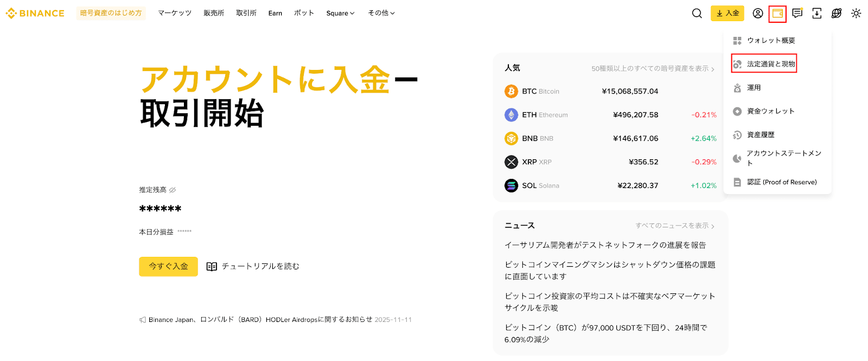Screen dimensions: 868x361
Task: Expand the その他 dropdown menu
Action: 381,13
